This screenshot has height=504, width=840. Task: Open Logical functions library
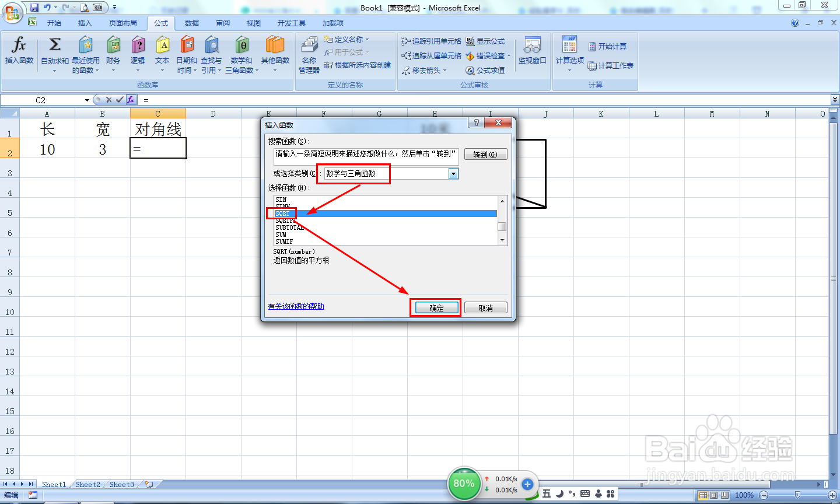pyautogui.click(x=138, y=54)
